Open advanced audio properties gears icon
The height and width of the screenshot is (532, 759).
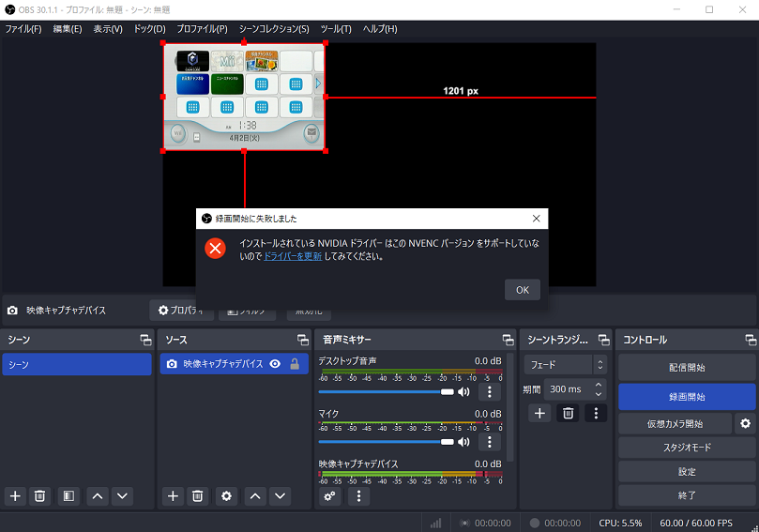pos(329,496)
